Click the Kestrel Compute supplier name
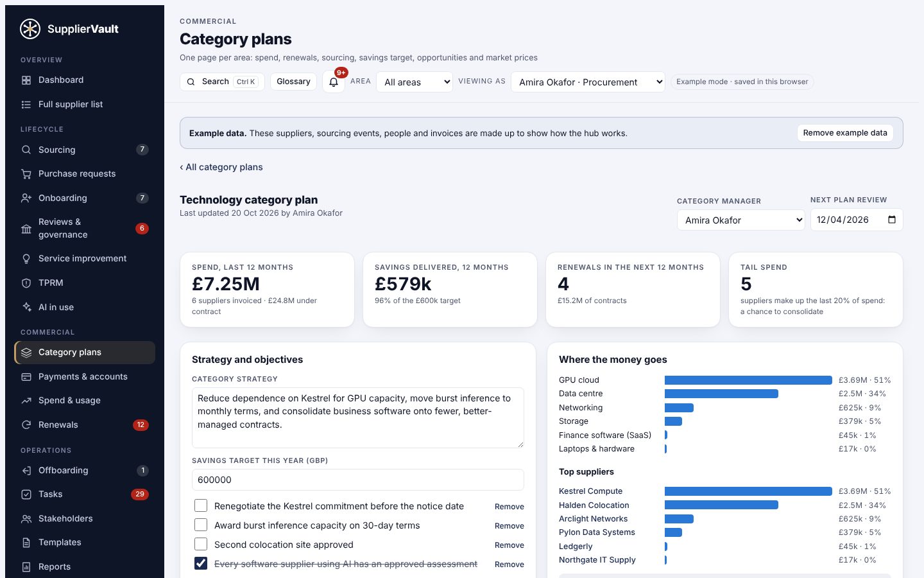 (x=590, y=491)
